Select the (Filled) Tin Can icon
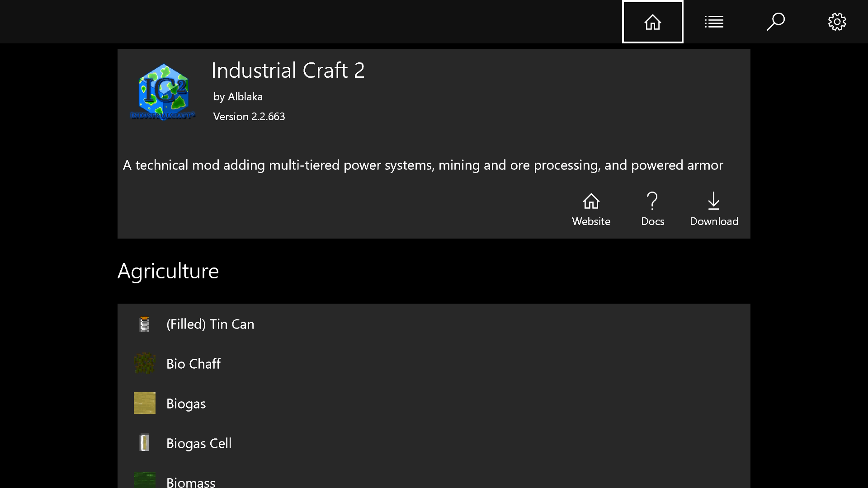 click(145, 324)
